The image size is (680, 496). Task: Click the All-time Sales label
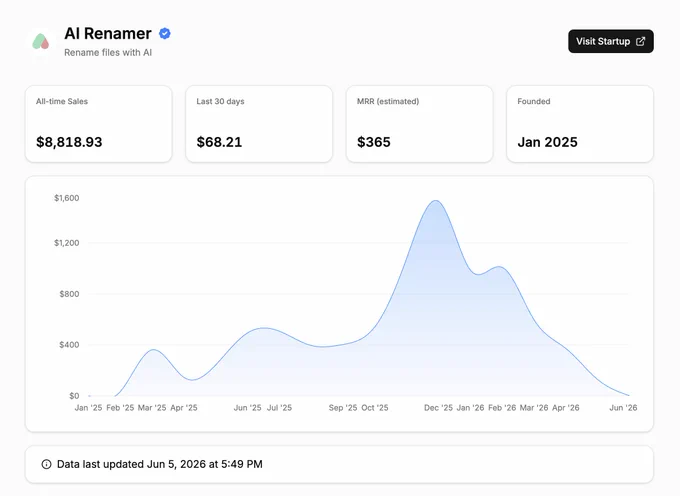click(62, 101)
